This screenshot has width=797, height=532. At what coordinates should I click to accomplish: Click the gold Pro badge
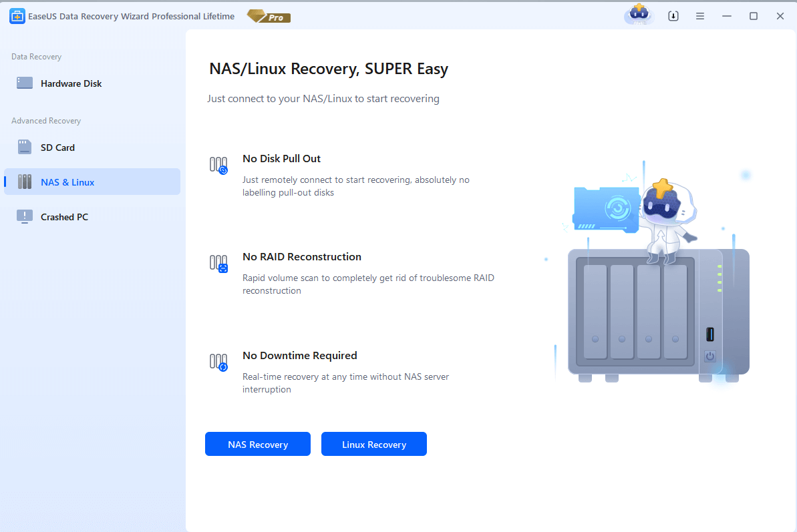tap(268, 16)
